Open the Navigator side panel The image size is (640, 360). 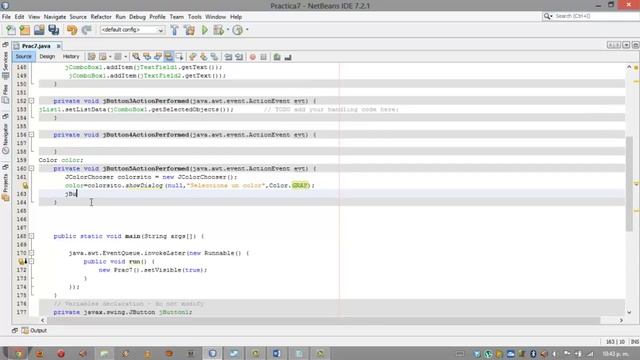[5, 139]
